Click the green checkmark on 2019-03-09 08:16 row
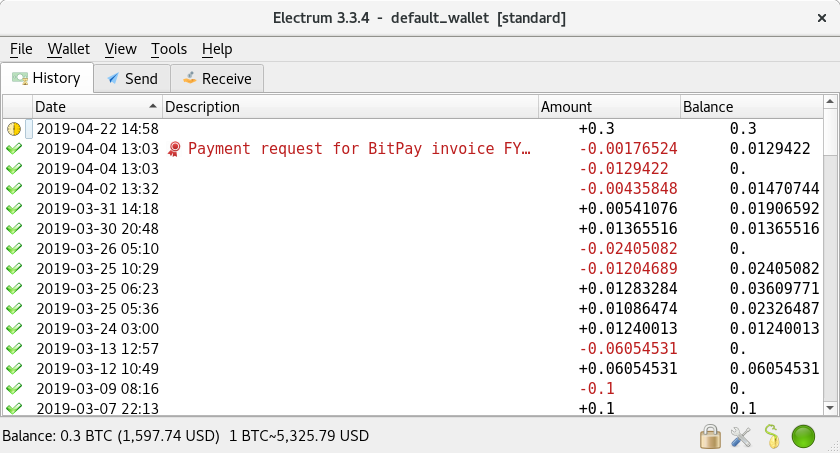Viewport: 840px width, 453px height. pyautogui.click(x=14, y=388)
